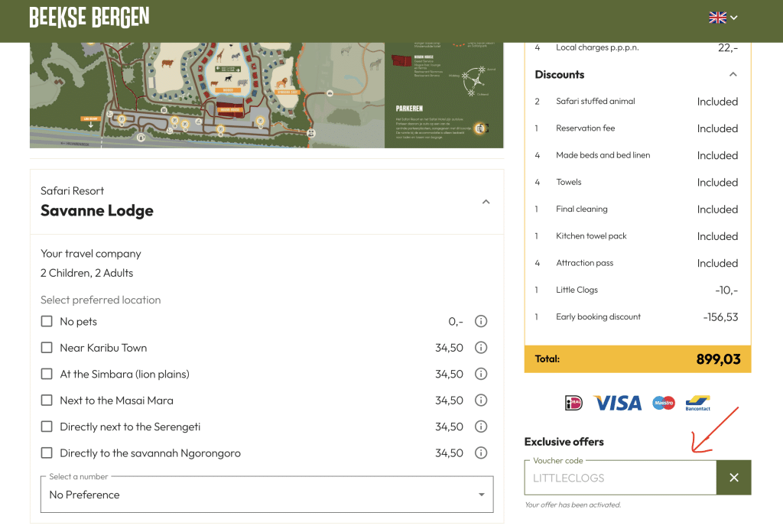Tick the No pets checkbox
The height and width of the screenshot is (532, 783).
pyautogui.click(x=47, y=322)
